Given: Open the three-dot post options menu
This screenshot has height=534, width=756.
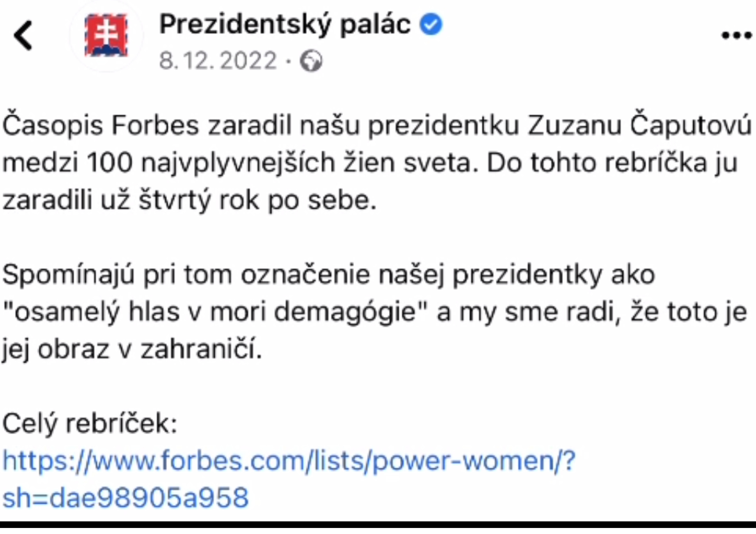Looking at the screenshot, I should [737, 35].
